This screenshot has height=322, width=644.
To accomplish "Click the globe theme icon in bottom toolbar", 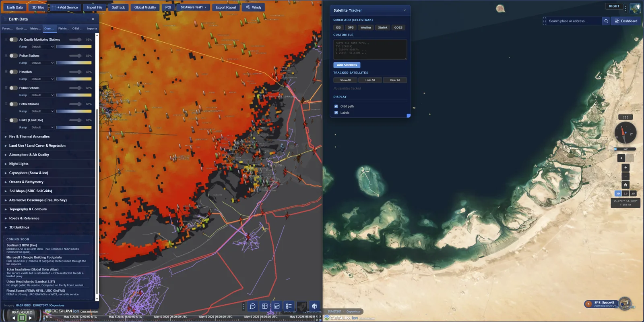I will click(314, 306).
